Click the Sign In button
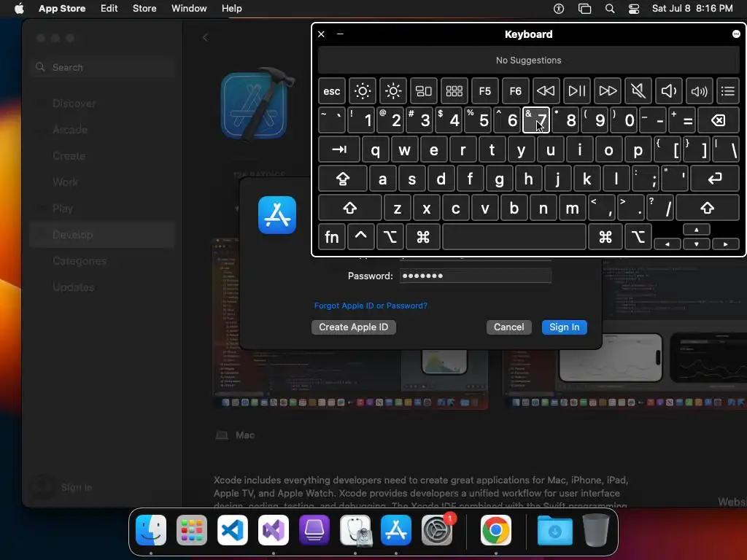 click(564, 327)
